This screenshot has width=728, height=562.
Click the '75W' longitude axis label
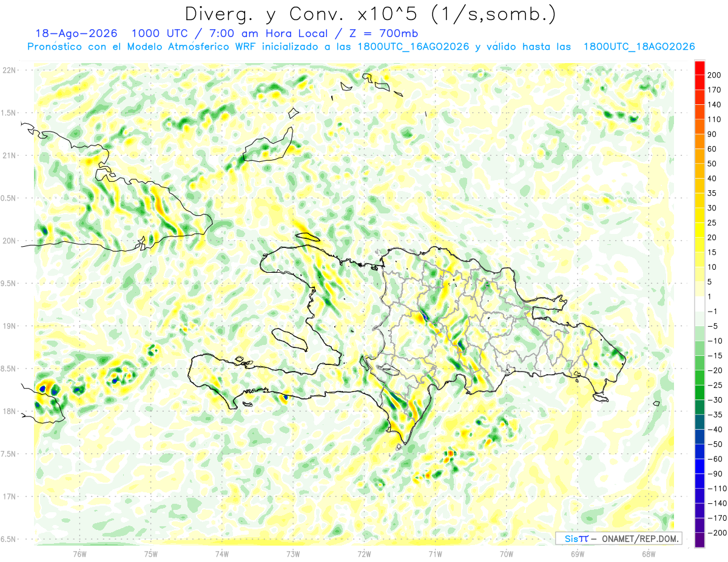click(151, 554)
